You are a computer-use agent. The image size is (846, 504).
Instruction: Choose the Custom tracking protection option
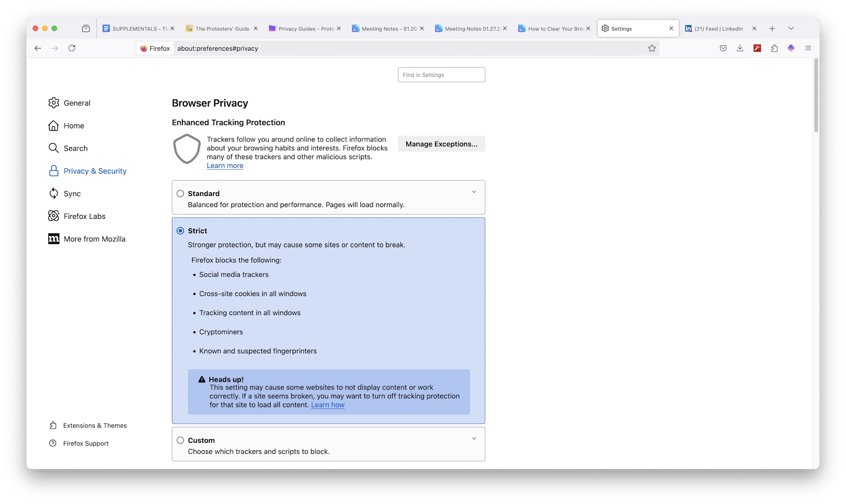pyautogui.click(x=180, y=440)
